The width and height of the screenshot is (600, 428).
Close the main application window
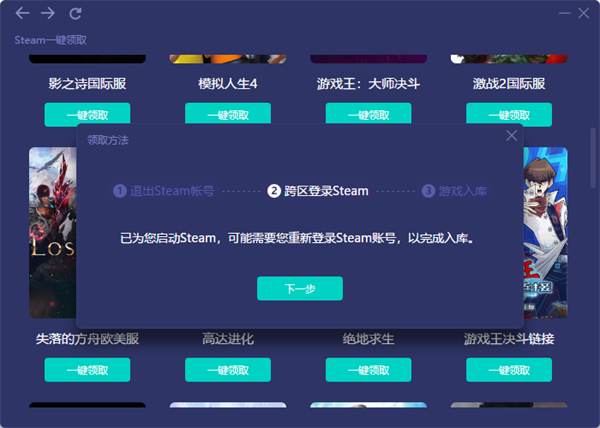584,13
